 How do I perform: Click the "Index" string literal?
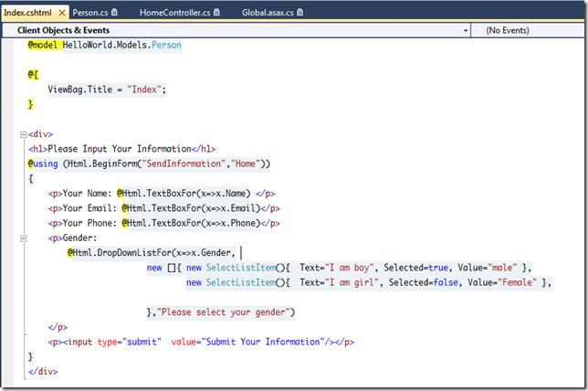coord(144,90)
